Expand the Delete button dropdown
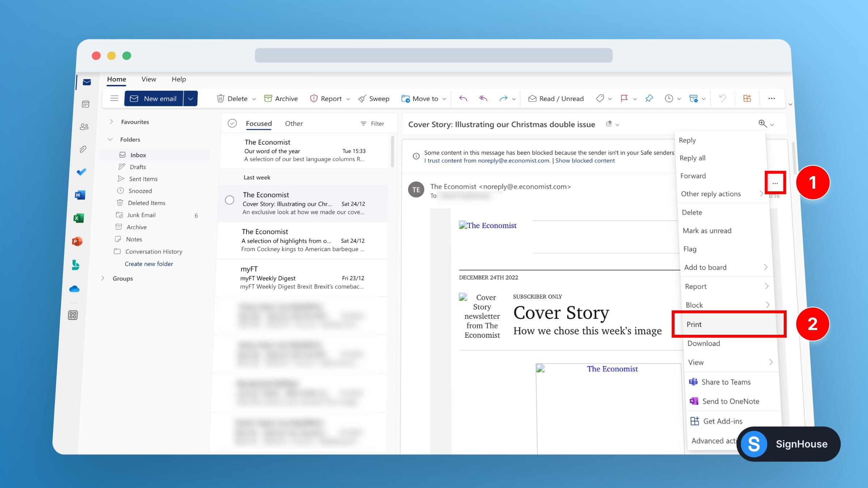 click(254, 98)
